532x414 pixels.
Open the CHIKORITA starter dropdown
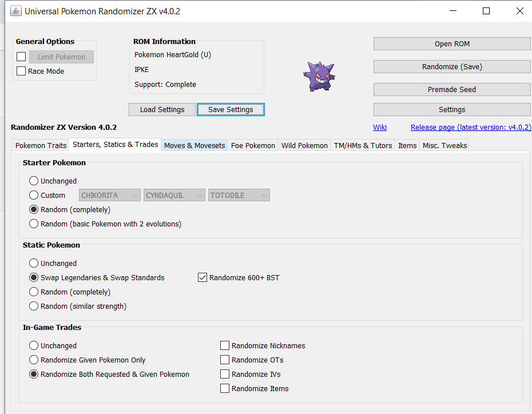point(110,195)
